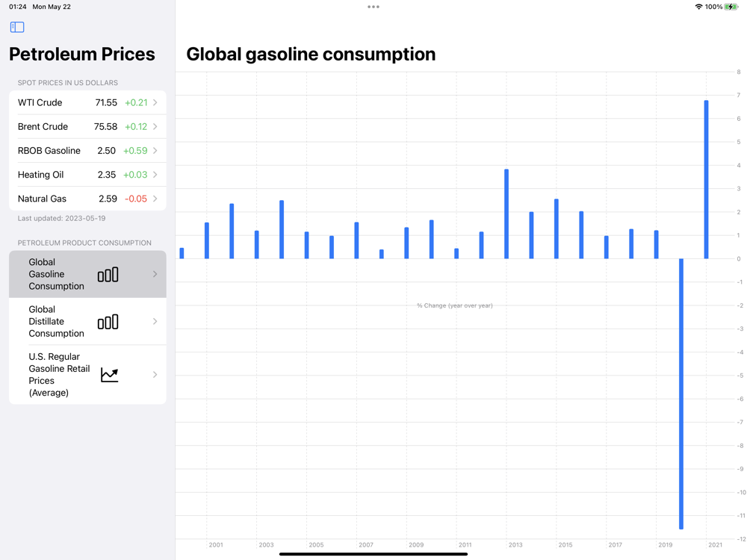Click the Global Gasoline Consumption bar chart icon
Viewport: 747px width, 560px height.
click(x=108, y=275)
